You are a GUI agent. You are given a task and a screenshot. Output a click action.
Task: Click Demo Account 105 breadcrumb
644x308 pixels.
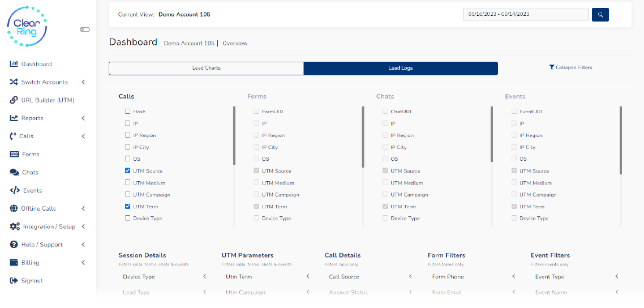click(x=189, y=43)
